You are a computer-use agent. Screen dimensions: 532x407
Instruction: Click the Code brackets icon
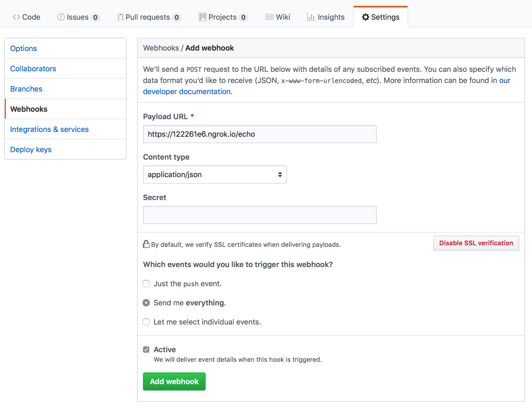click(16, 17)
